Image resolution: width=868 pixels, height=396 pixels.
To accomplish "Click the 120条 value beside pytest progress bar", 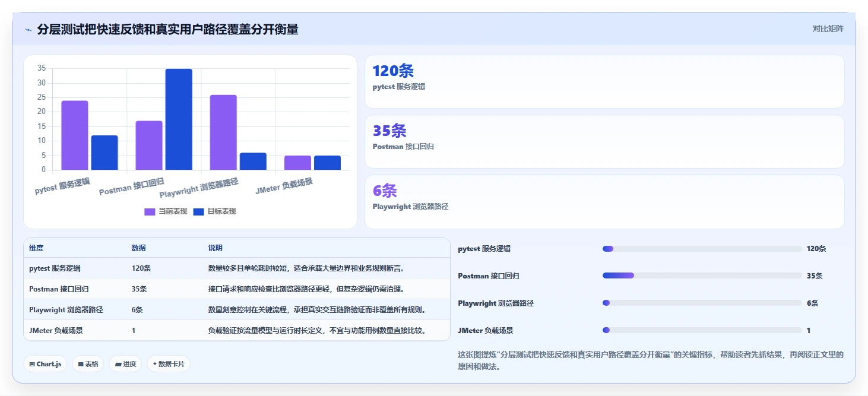I will [816, 249].
